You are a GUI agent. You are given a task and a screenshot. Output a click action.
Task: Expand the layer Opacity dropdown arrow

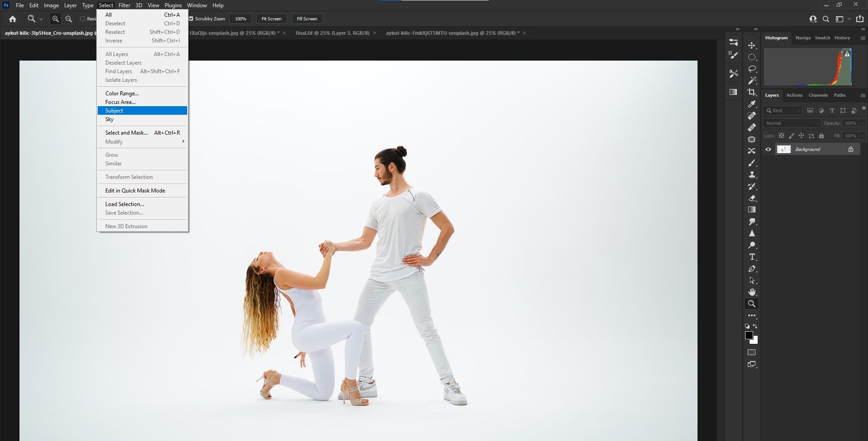862,123
